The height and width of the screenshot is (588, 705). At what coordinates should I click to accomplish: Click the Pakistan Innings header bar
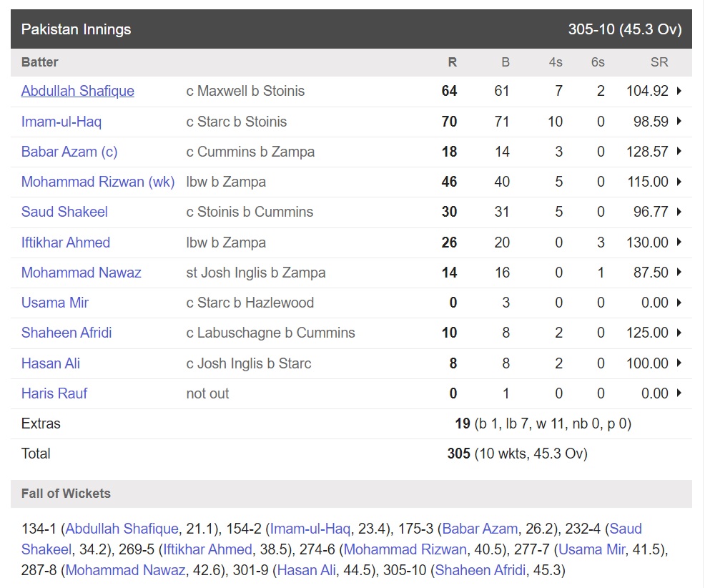(351, 29)
